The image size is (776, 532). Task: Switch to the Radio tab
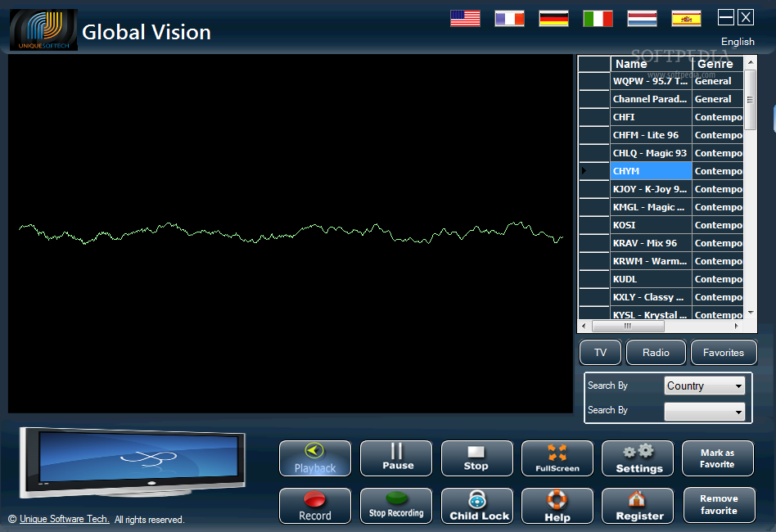click(656, 353)
